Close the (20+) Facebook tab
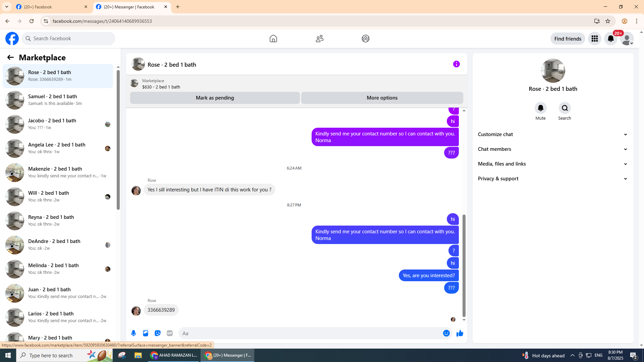This screenshot has height=362, width=644. 86,7
